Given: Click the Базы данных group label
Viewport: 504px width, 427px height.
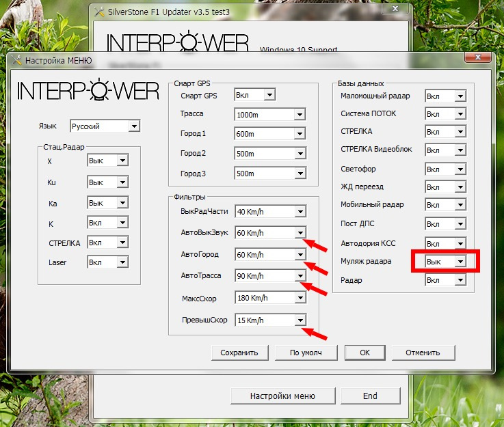Looking at the screenshot, I should 360,83.
